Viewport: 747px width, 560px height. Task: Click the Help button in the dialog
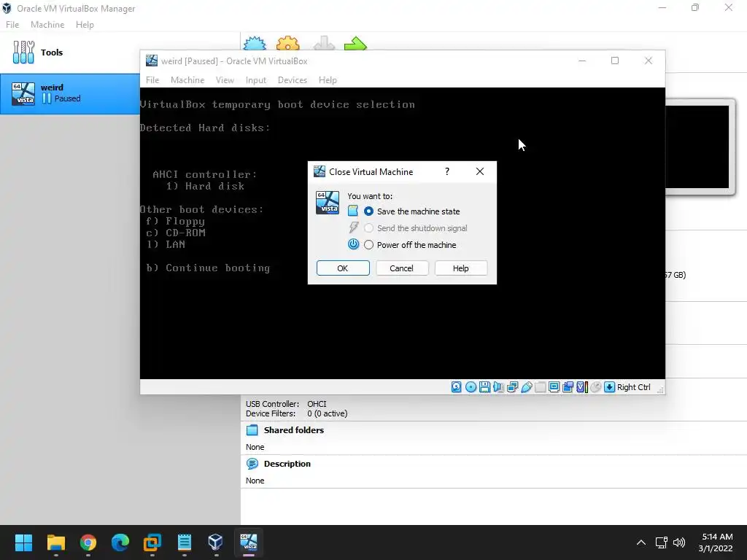click(461, 268)
